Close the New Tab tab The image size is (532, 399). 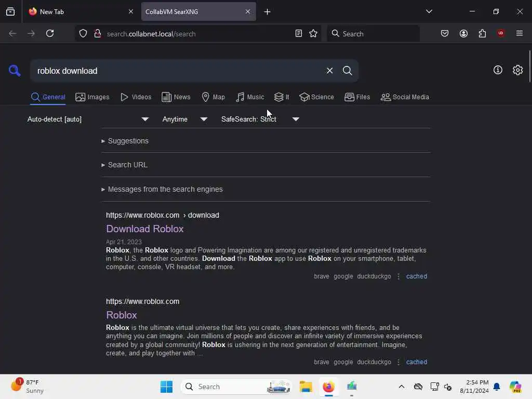(x=131, y=11)
